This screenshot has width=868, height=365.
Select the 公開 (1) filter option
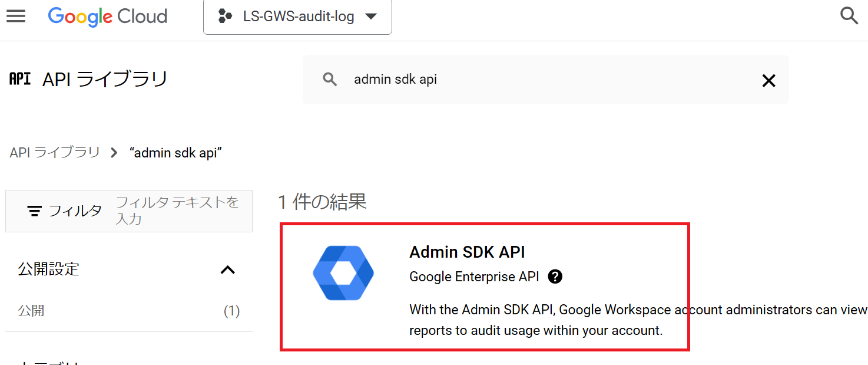(129, 311)
